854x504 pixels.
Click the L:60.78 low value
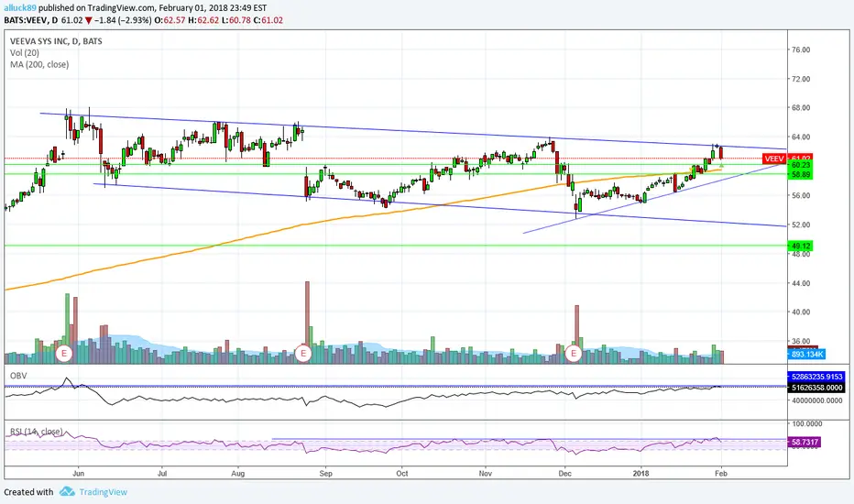tap(235, 20)
